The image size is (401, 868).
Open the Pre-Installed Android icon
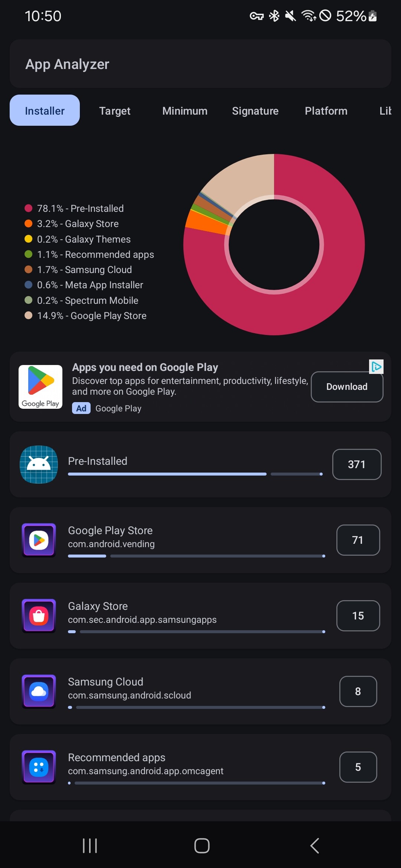pyautogui.click(x=39, y=464)
